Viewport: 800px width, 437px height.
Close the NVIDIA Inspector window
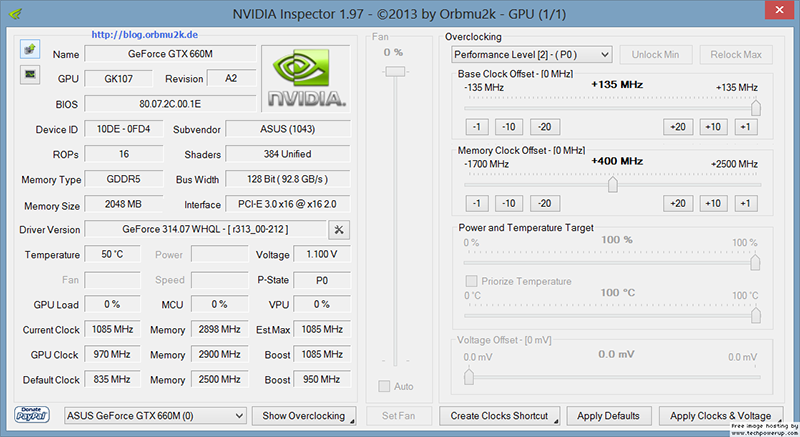click(x=780, y=10)
